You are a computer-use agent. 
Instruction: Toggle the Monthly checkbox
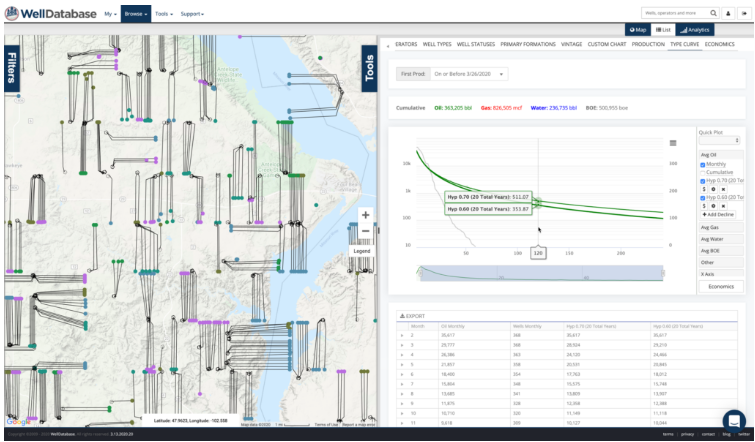(703, 165)
